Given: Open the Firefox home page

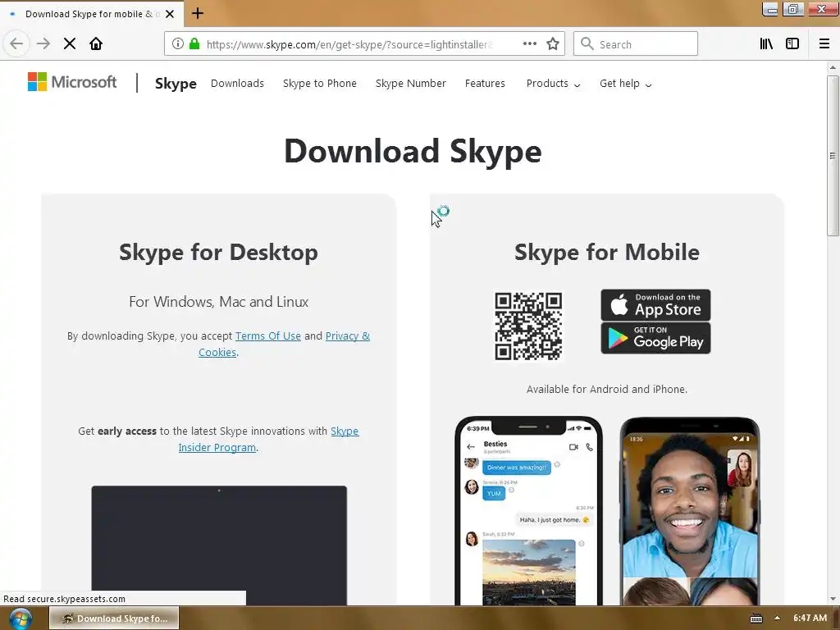Looking at the screenshot, I should point(96,44).
